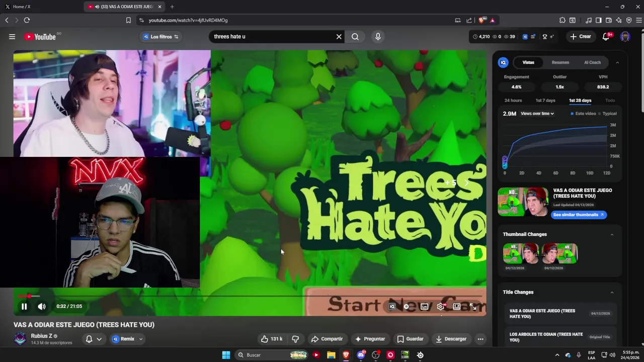
Task: Select the 1st 28 days range tab
Action: tap(580, 101)
